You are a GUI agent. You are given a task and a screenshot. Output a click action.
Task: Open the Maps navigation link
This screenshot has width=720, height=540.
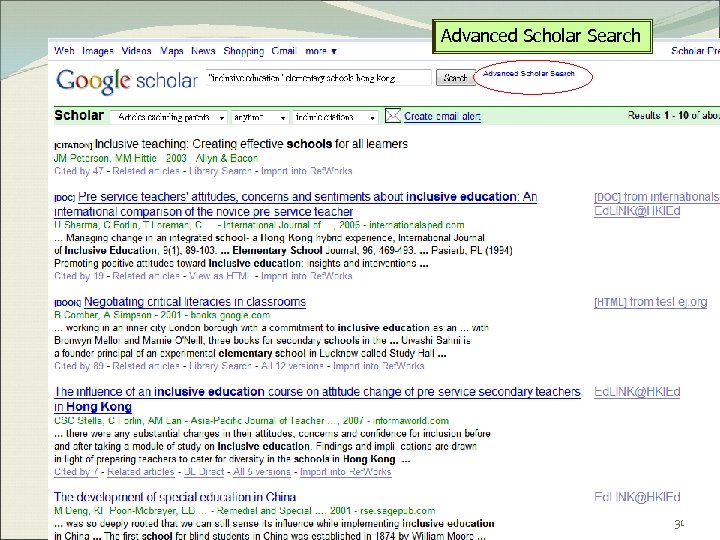click(172, 51)
